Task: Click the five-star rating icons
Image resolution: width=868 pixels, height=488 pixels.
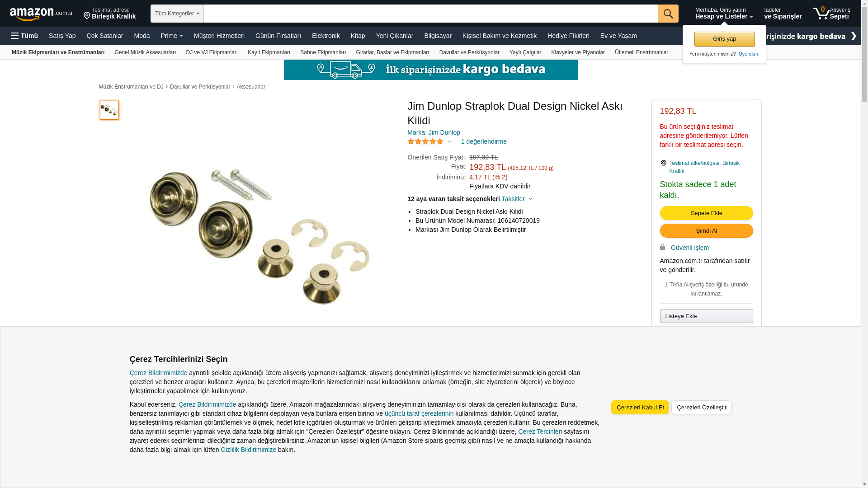Action: click(425, 142)
